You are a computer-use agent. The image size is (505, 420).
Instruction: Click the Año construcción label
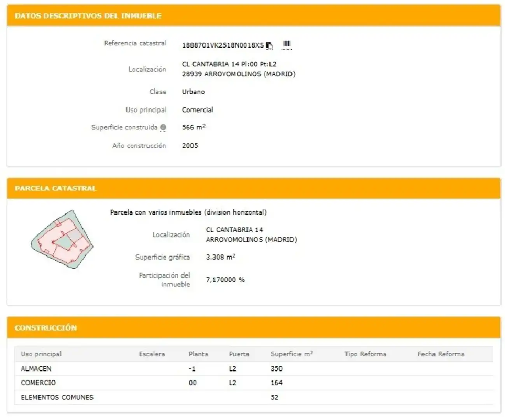139,145
